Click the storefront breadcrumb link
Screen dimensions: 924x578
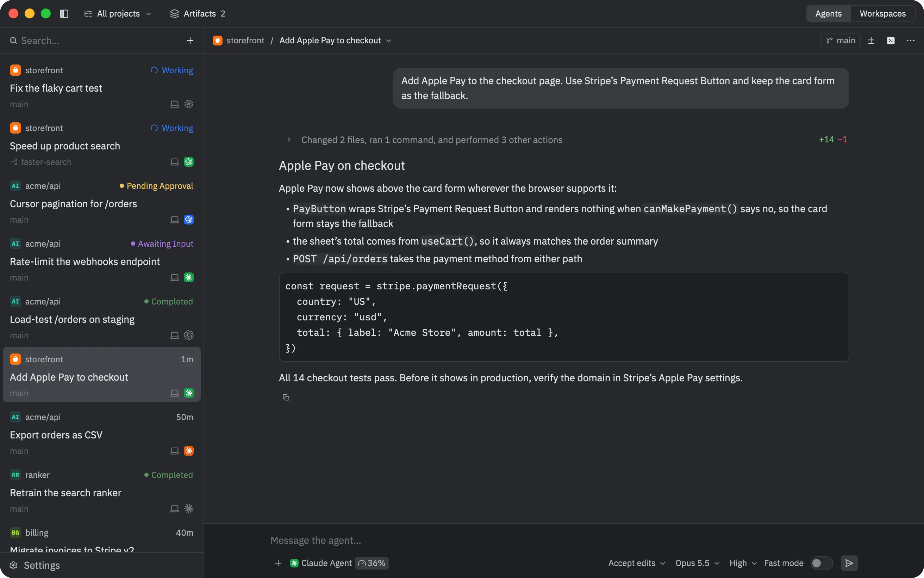(x=245, y=41)
